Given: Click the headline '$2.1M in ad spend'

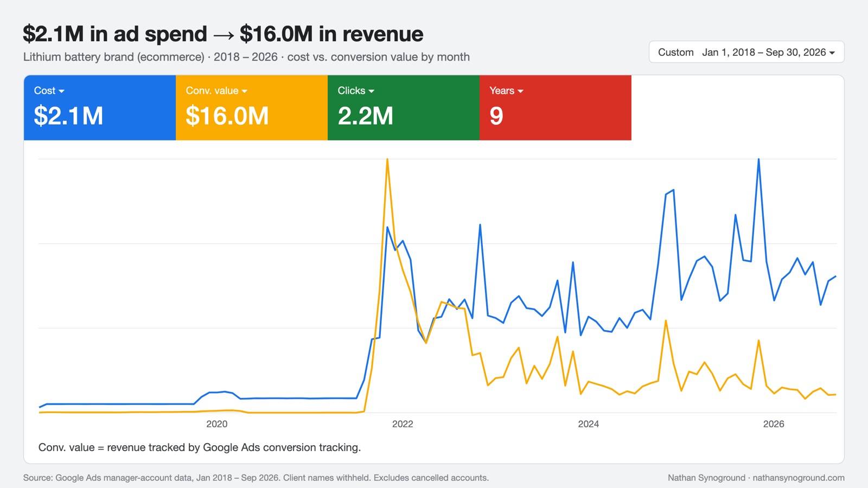Looking at the screenshot, I should pyautogui.click(x=115, y=34).
